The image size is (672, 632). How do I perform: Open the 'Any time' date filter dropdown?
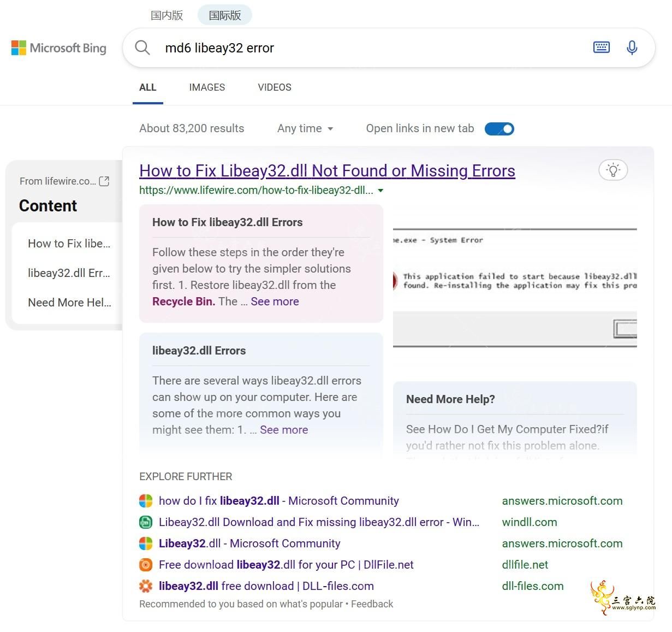click(305, 128)
